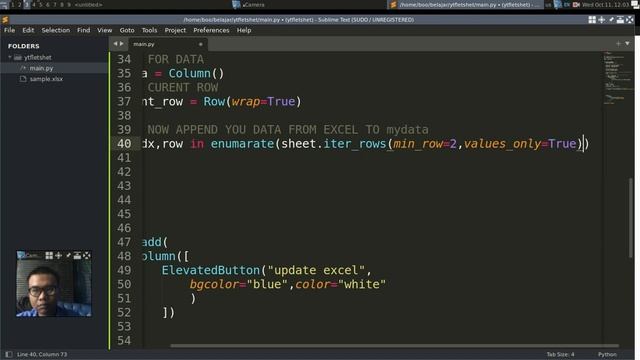Click line number 47 in gutter
This screenshot has width=640, height=360.
(124, 242)
